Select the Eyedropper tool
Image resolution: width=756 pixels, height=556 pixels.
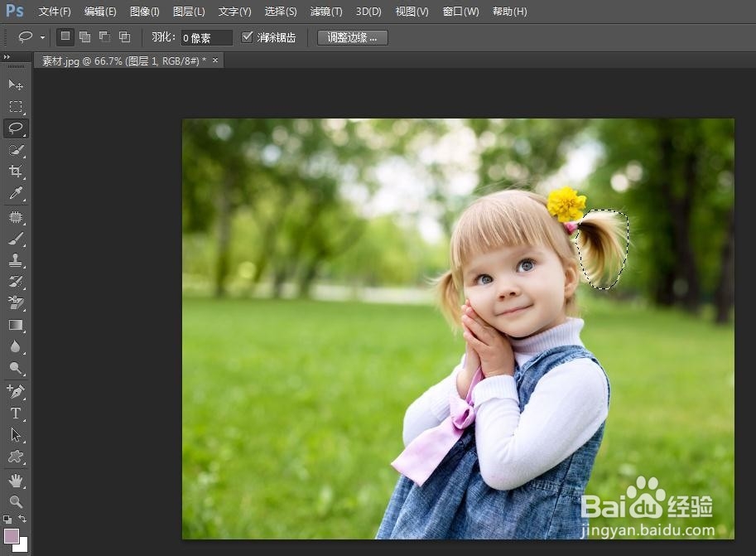pyautogui.click(x=16, y=193)
